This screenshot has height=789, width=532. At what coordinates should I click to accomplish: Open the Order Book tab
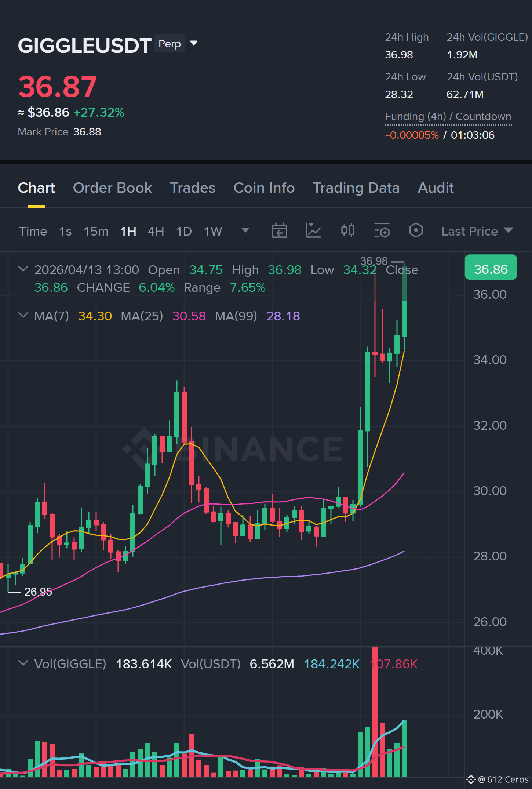(112, 188)
